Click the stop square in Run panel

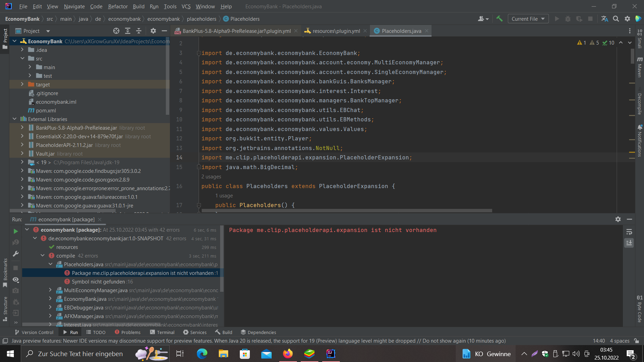[16, 268]
